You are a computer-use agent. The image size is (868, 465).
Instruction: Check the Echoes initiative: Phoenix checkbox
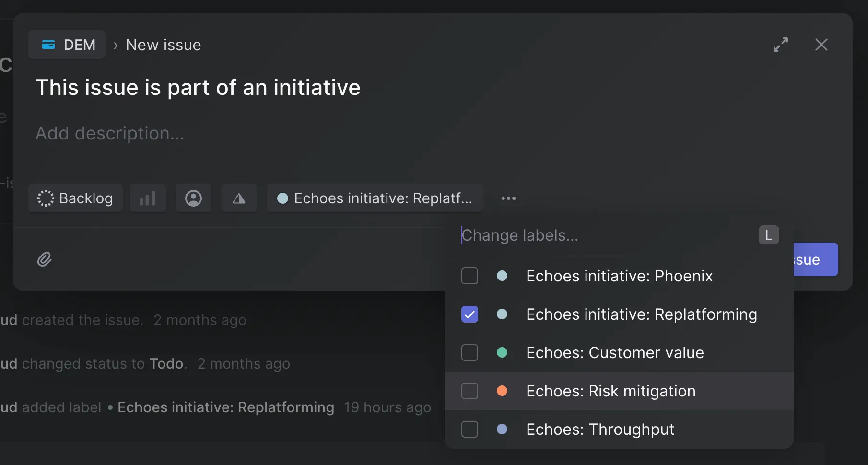469,276
